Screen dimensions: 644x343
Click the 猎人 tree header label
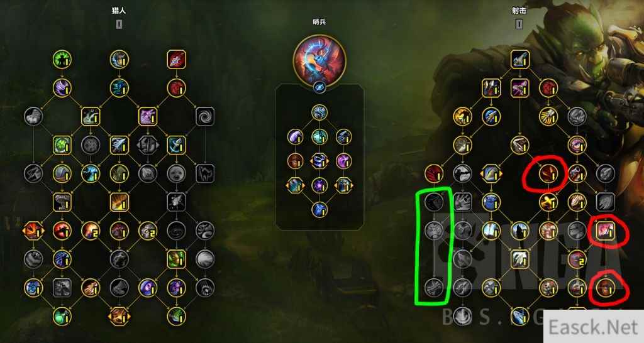(x=119, y=11)
